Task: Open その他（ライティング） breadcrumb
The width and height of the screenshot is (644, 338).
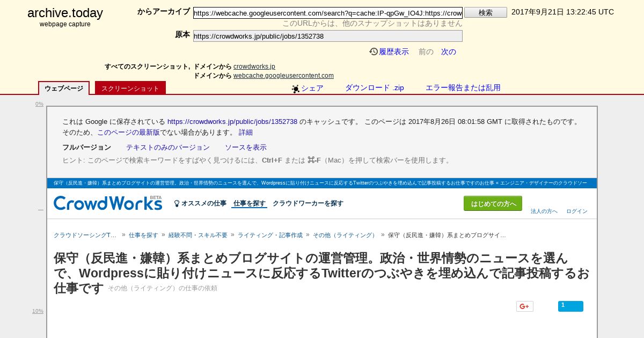Action: [x=345, y=235]
